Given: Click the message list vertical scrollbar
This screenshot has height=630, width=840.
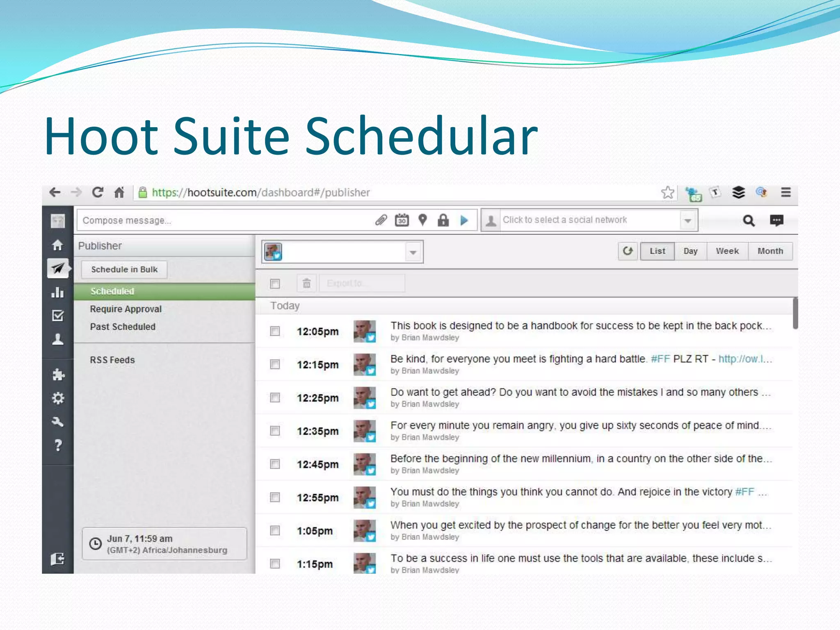Looking at the screenshot, I should click(x=795, y=313).
